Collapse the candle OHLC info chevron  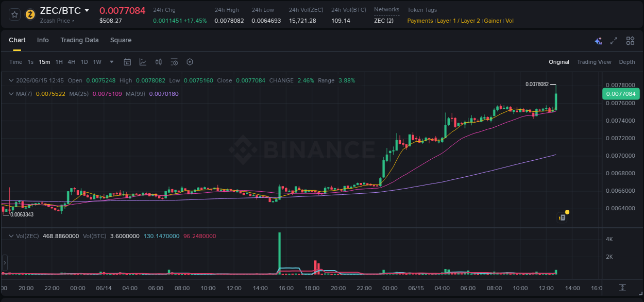coord(11,80)
